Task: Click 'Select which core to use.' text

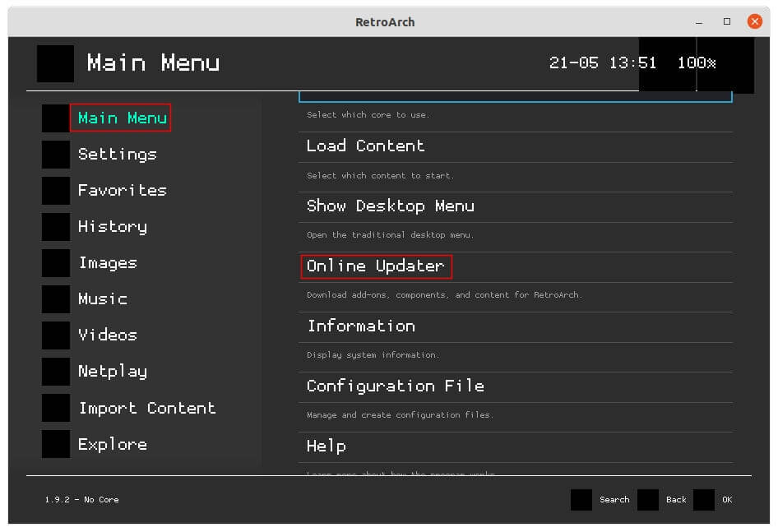Action: tap(368, 114)
